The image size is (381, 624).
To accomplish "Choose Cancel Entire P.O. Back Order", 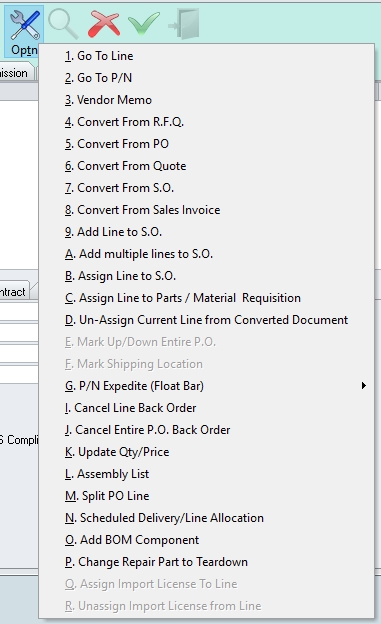I will (x=206, y=430).
